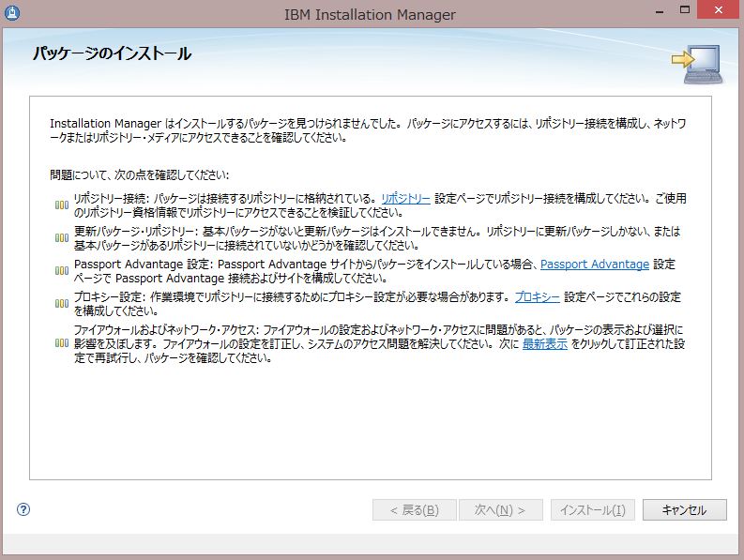Close the Installation Manager window
Viewport: 744px width, 560px height.
click(x=719, y=10)
